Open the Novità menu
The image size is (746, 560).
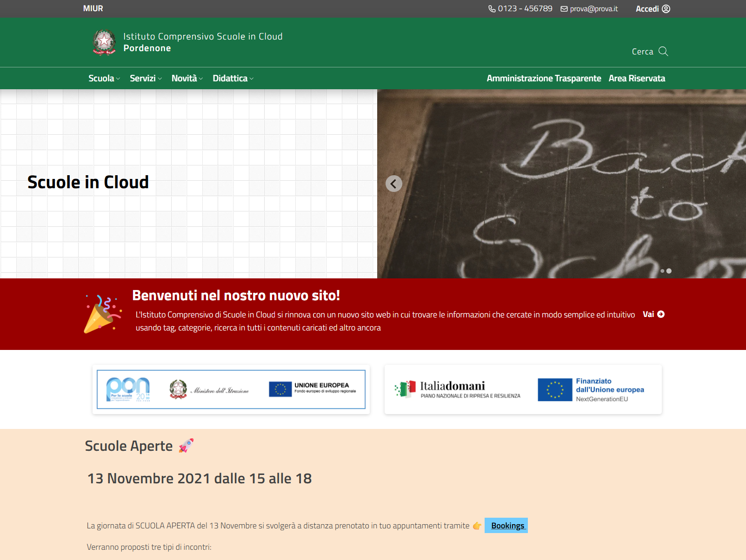tap(187, 79)
